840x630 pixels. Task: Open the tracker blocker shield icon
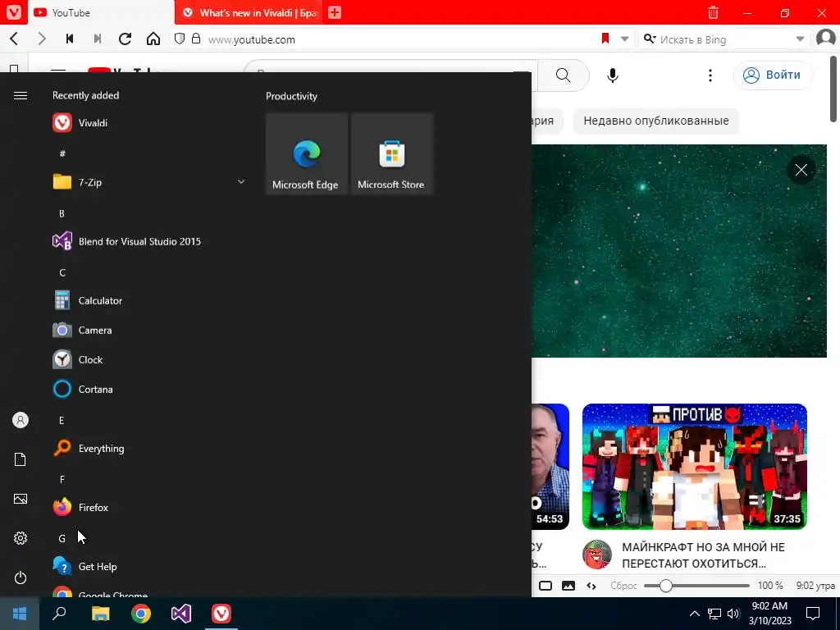[180, 39]
